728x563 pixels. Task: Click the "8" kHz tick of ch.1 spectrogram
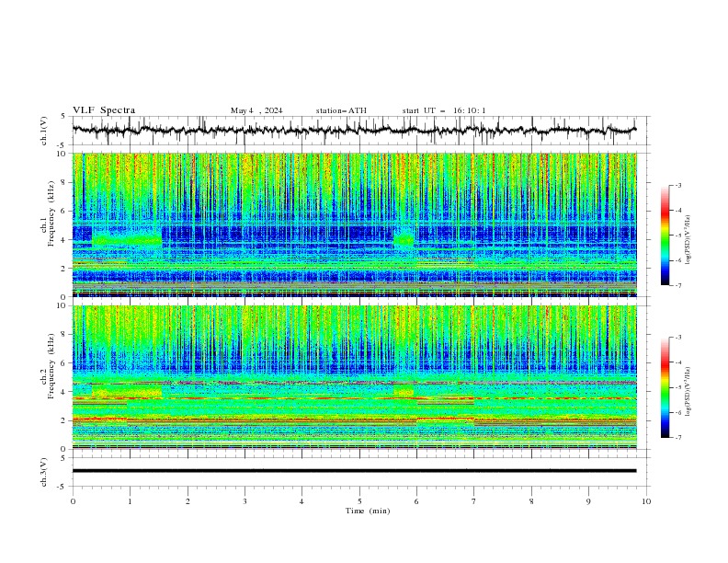tap(65, 182)
